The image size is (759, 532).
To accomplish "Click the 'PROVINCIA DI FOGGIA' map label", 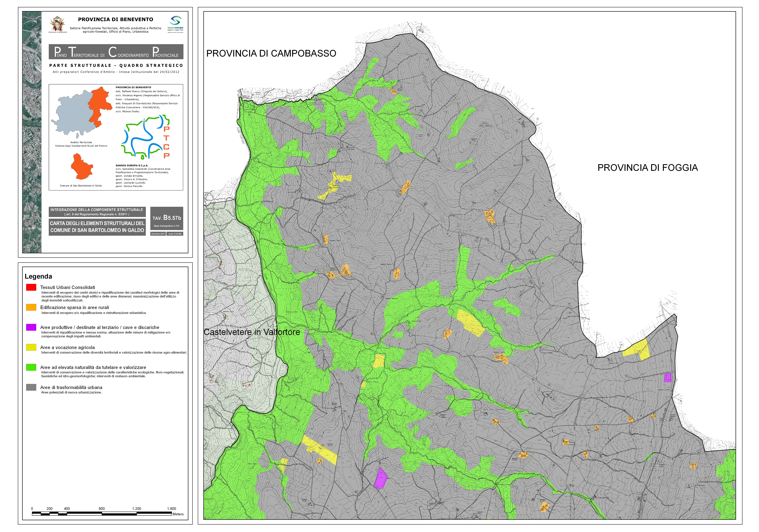I will (648, 168).
